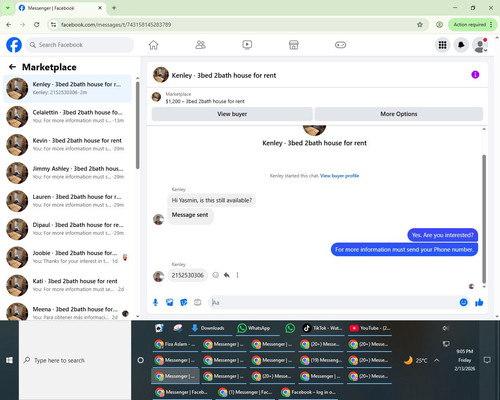The width and height of the screenshot is (500, 400).
Task: Bookmark this page star icon
Action: [x=420, y=24]
